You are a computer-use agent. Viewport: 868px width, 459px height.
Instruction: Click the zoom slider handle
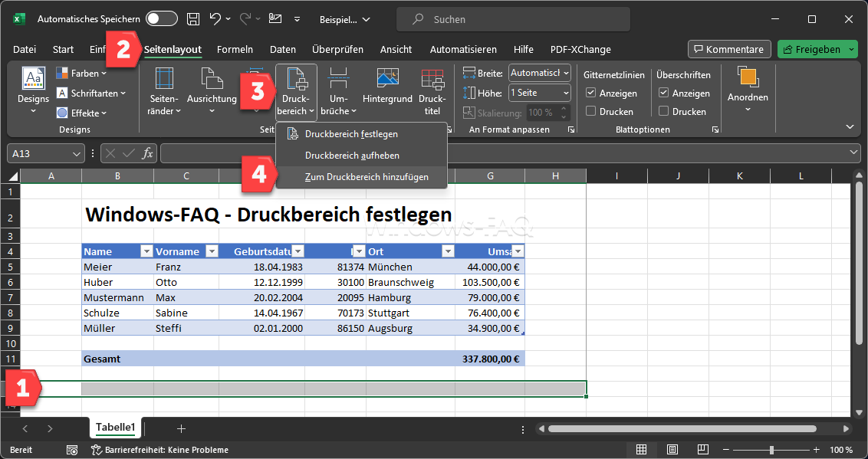coord(771,450)
